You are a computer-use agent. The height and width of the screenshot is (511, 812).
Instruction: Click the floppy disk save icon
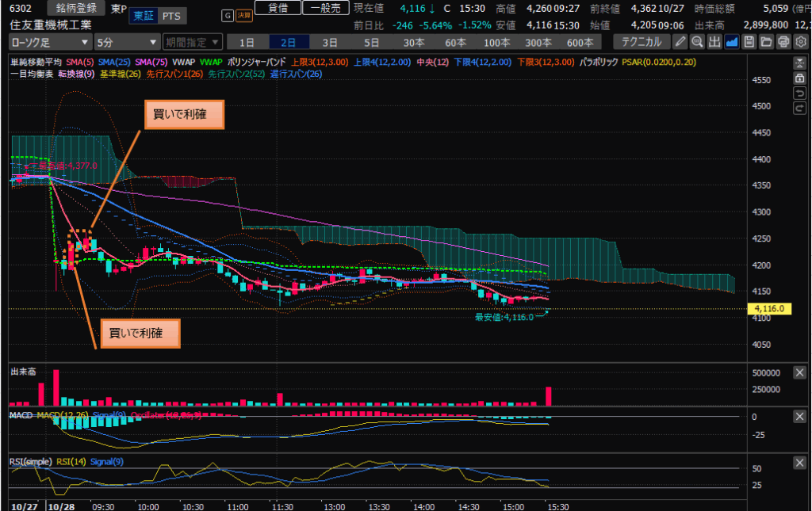pyautogui.click(x=749, y=42)
